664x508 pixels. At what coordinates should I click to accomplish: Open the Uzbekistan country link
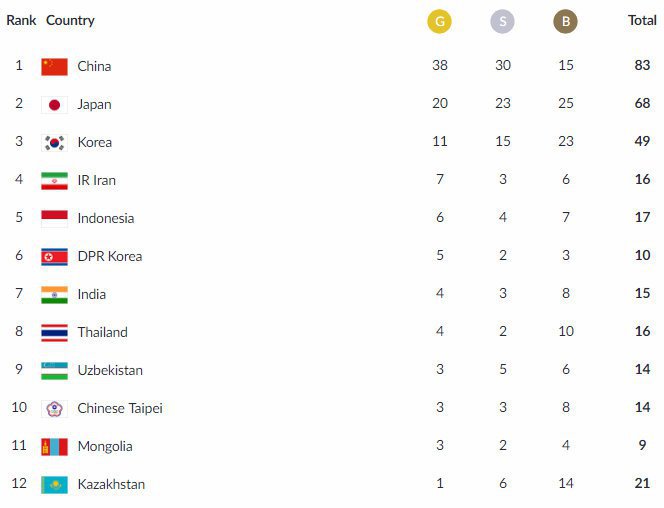point(110,370)
